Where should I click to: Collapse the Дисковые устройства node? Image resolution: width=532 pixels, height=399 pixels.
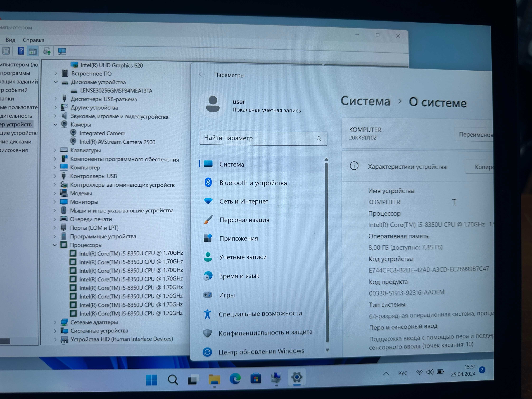coord(56,82)
